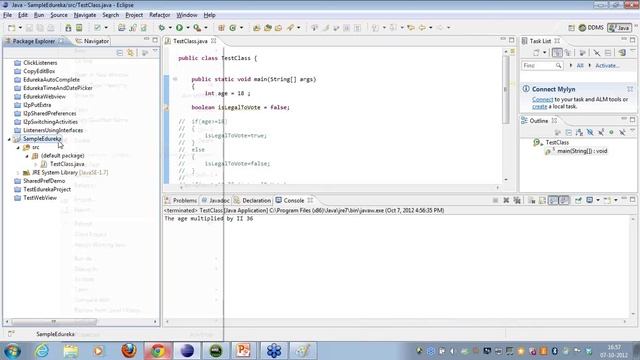Open the Debug button dropdown arrow
This screenshot has height=360, width=640.
170,28
